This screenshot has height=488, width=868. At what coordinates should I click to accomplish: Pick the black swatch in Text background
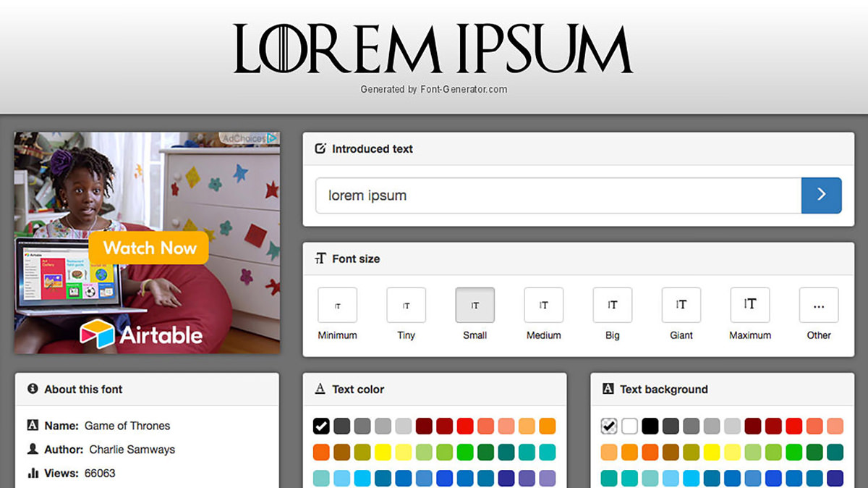[650, 426]
